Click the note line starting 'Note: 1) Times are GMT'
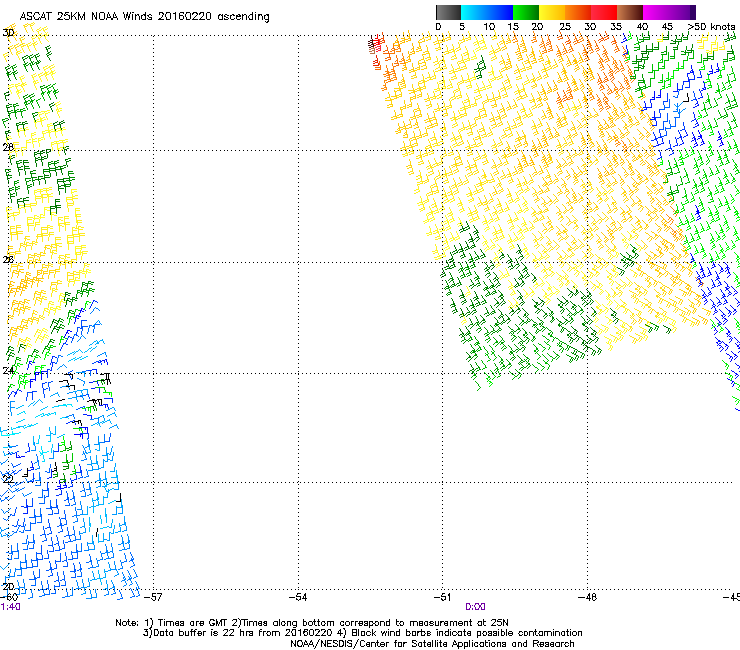Screen dimensions: 740x650 click(312, 623)
